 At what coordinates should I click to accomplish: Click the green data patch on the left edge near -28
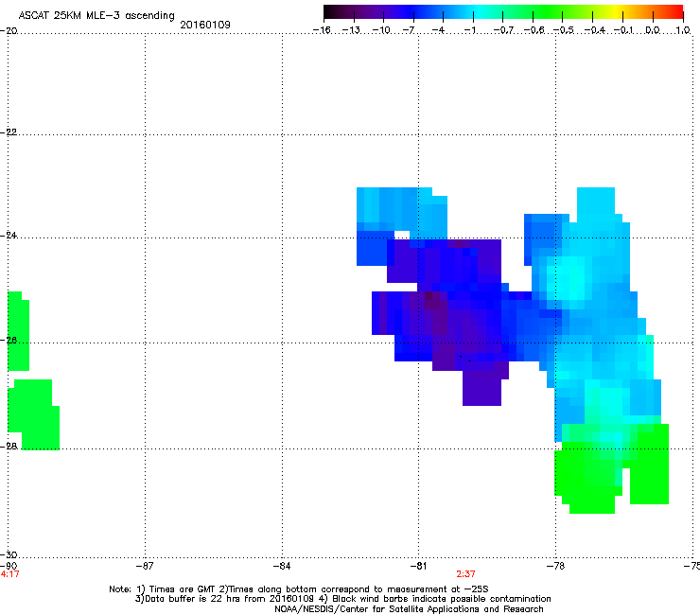33,414
